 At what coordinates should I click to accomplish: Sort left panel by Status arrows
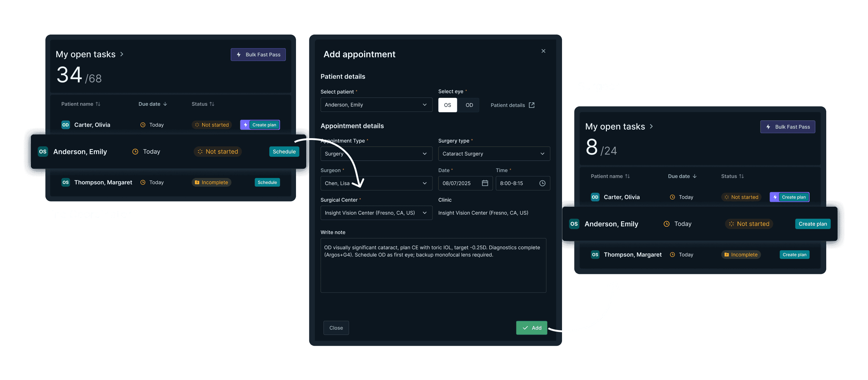click(x=212, y=104)
